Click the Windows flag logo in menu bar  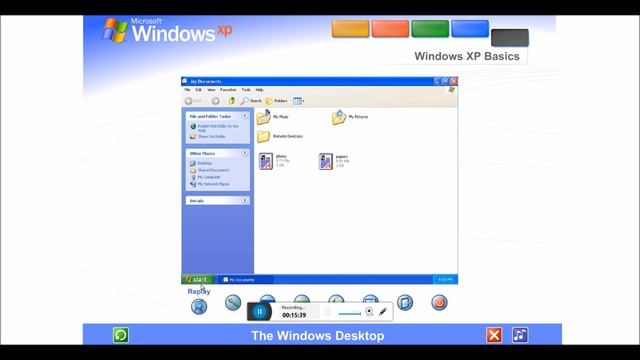tap(451, 90)
